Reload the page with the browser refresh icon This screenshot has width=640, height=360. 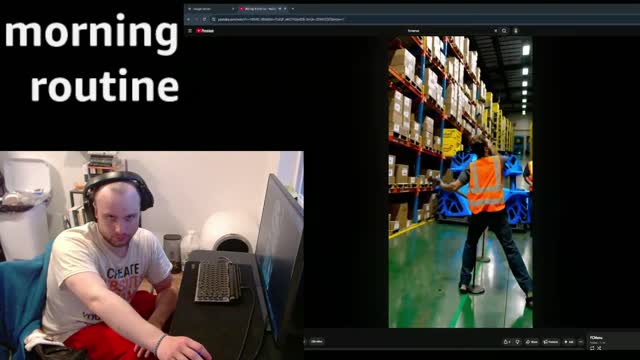(x=204, y=19)
